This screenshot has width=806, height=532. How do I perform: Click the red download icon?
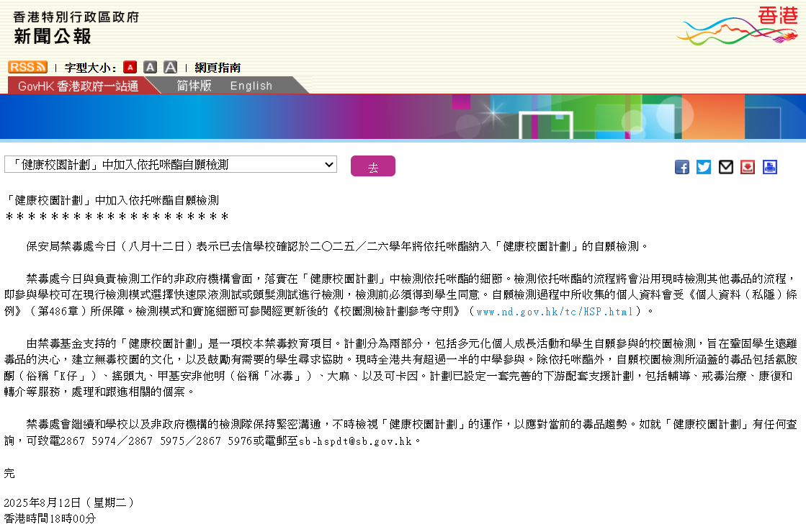748,167
